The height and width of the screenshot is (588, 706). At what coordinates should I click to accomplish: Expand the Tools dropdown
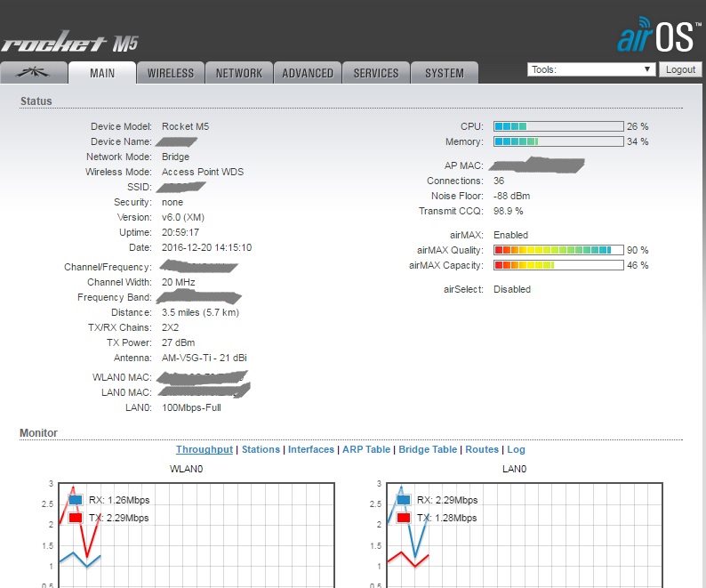[x=590, y=69]
